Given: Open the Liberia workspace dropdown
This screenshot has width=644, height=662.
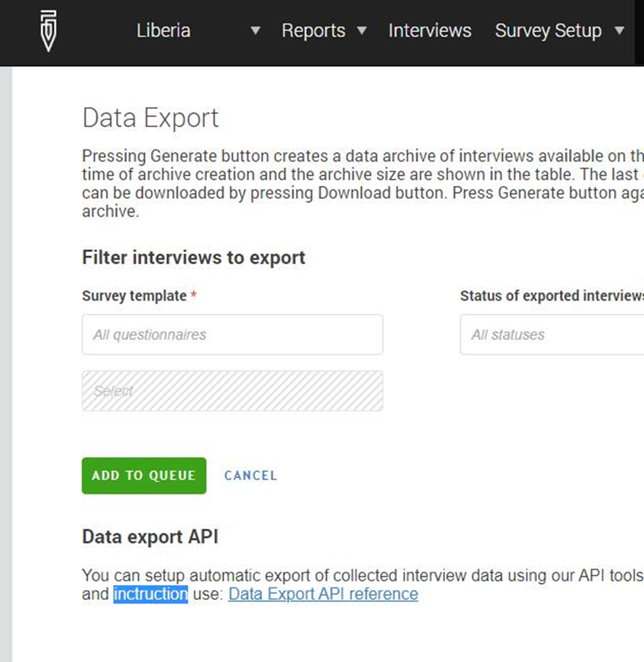Looking at the screenshot, I should click(x=198, y=31).
